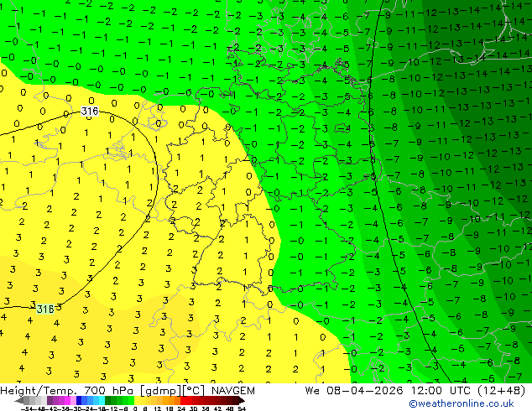This screenshot has height=411, width=532.
Task: Click the white 316 contour label near the top
Action: [90, 111]
